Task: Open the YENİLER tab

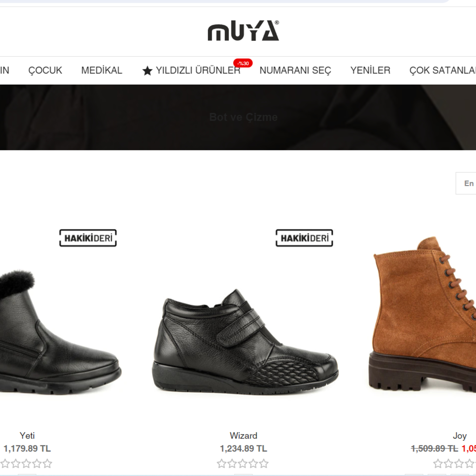Action: pyautogui.click(x=370, y=70)
